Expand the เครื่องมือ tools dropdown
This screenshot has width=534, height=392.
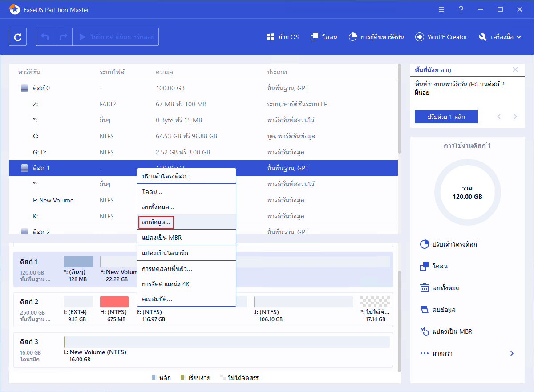point(500,37)
